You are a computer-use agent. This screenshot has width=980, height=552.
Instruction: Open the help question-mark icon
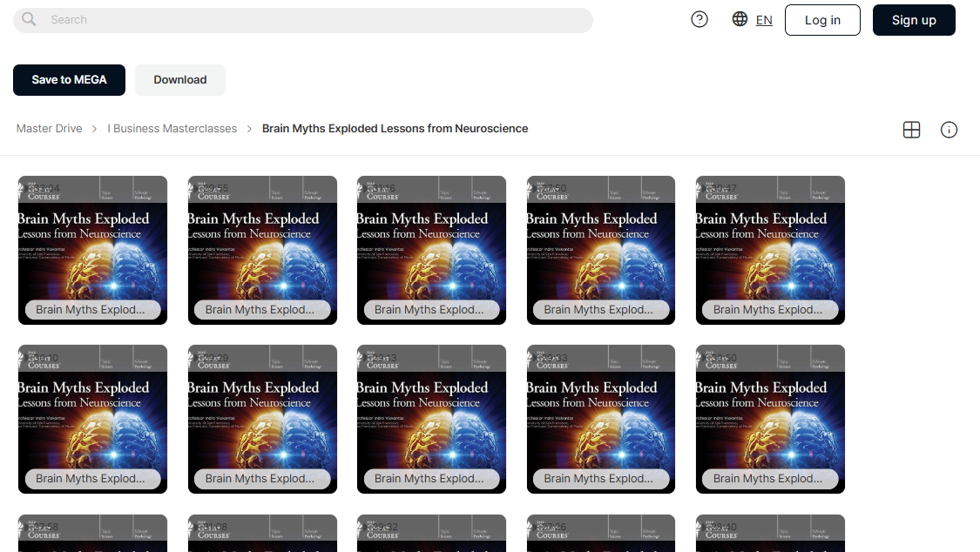[x=700, y=20]
